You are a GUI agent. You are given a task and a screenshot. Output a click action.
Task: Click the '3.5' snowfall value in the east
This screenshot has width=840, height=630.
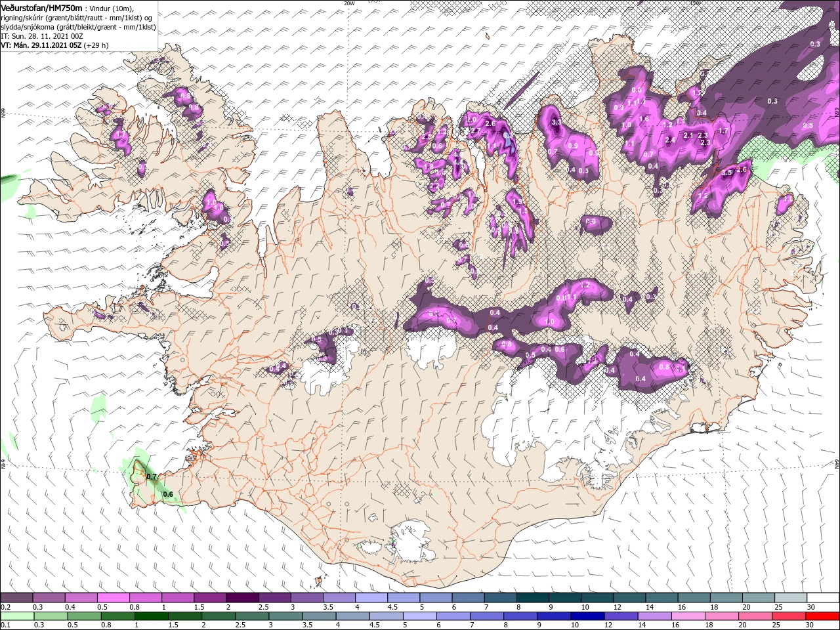[726, 173]
